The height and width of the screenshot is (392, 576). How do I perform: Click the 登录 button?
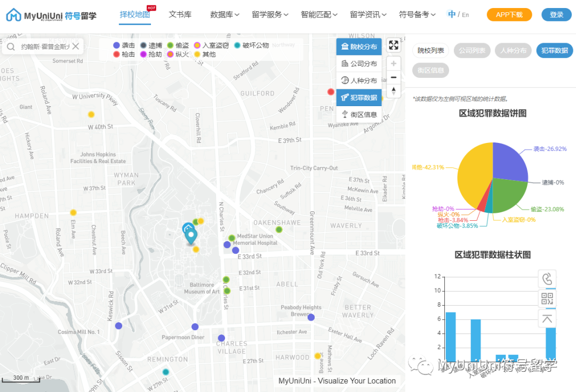(x=556, y=14)
